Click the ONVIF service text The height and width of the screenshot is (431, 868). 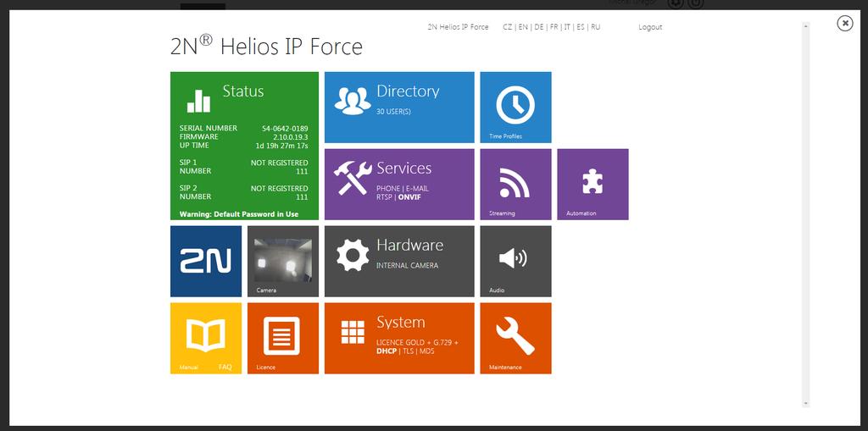coord(409,196)
